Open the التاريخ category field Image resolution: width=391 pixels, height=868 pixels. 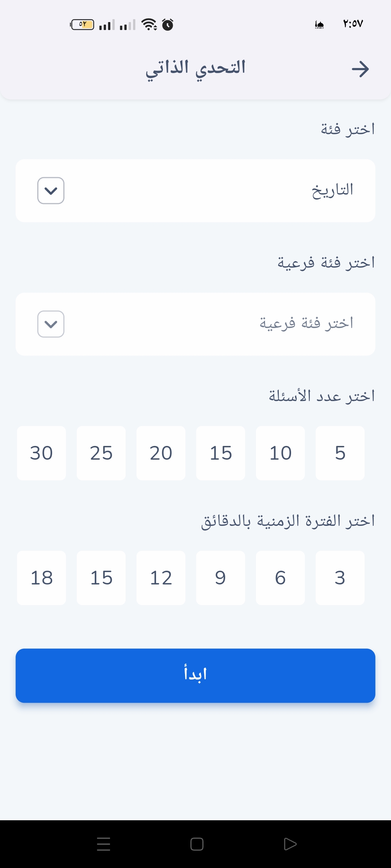pyautogui.click(x=217, y=191)
